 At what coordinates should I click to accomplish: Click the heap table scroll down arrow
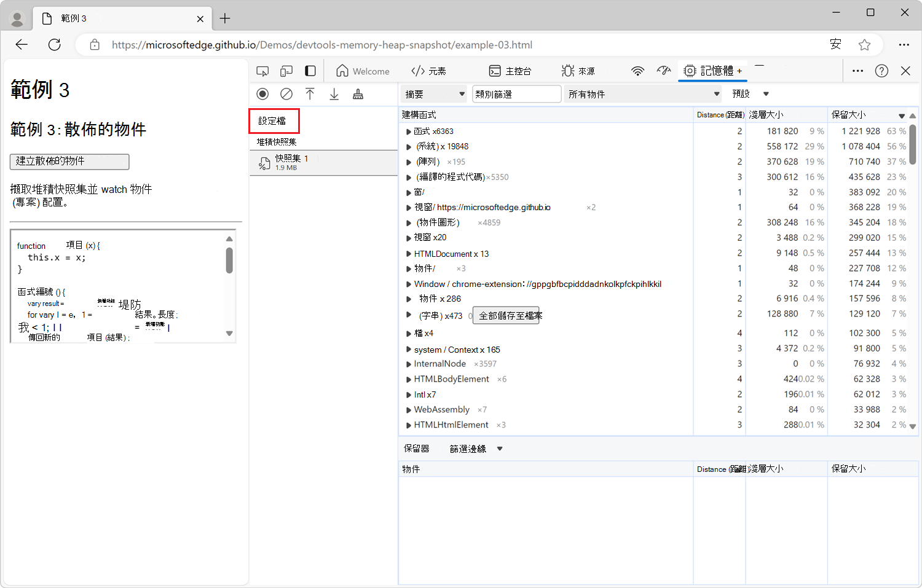(x=913, y=426)
